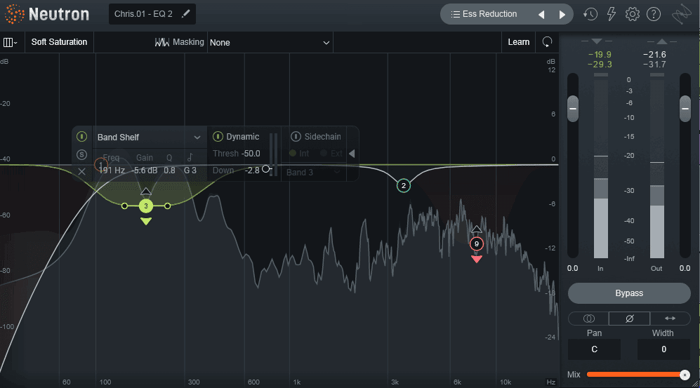
Task: Click input meter down triangle indicator
Action: pos(596,41)
